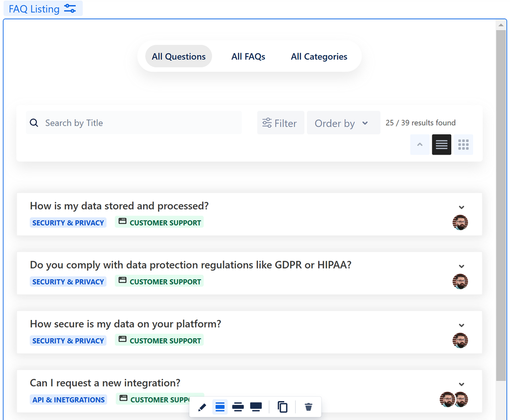Click the vertical scrollbar thumb
Screen dimensions: 510x420
(501, 205)
